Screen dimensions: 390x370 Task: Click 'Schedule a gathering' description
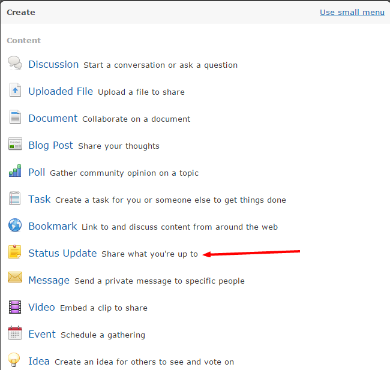click(x=103, y=335)
